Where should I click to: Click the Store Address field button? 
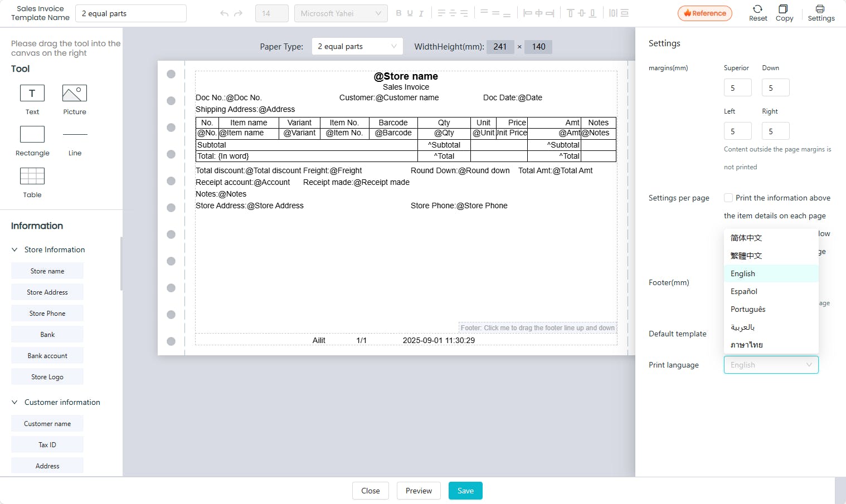47,292
